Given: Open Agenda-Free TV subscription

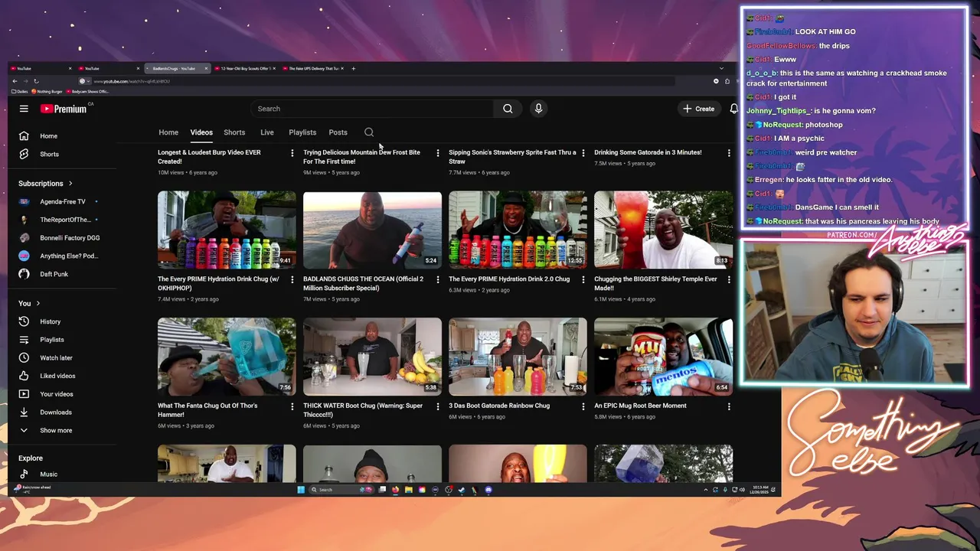Looking at the screenshot, I should (61, 201).
